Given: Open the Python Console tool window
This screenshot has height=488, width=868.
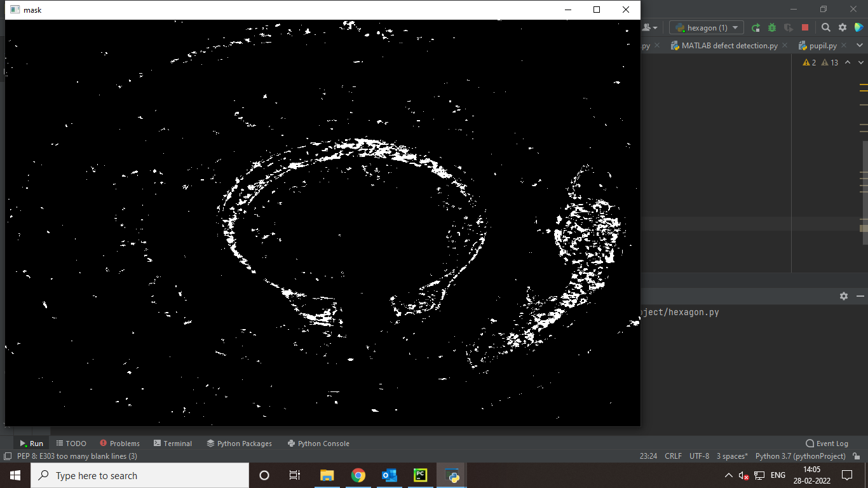Looking at the screenshot, I should [x=318, y=444].
